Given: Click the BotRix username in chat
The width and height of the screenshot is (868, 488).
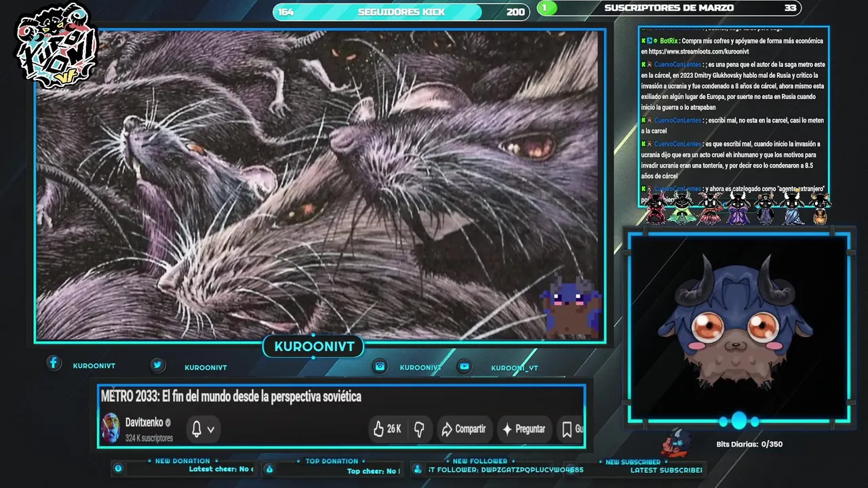Looking at the screenshot, I should [x=669, y=41].
